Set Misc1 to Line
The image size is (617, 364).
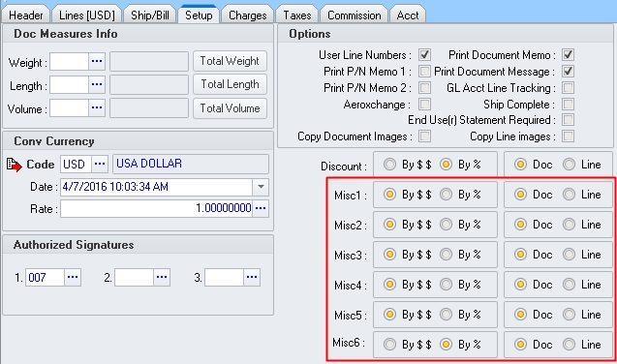pyautogui.click(x=569, y=195)
